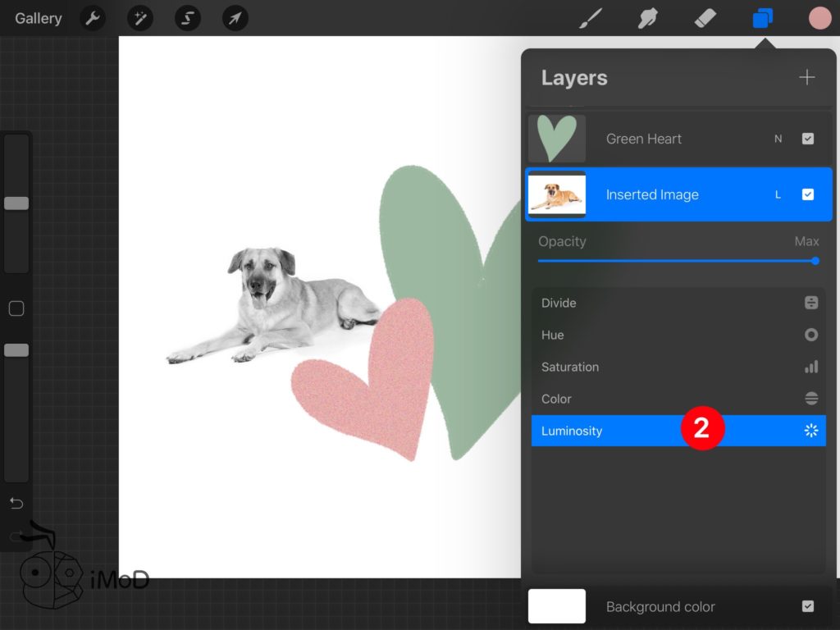Open the Adjustments magic wand menu
The image size is (840, 630).
click(x=140, y=18)
